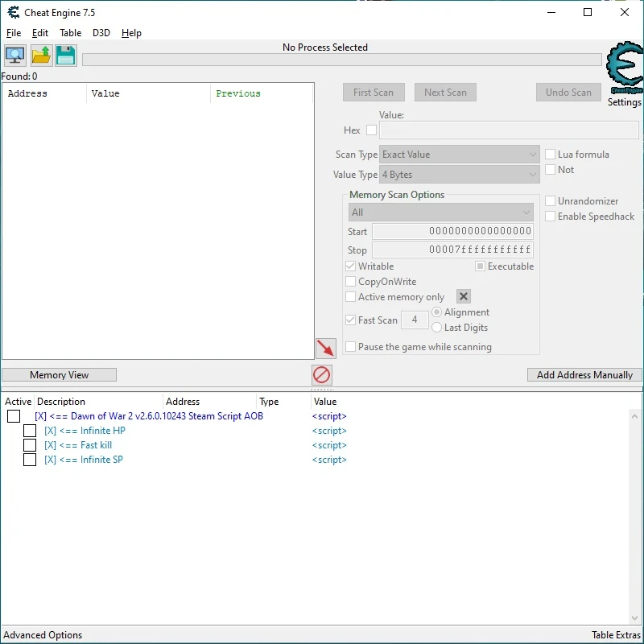The width and height of the screenshot is (644, 644).
Task: Click the open folder load table icon
Action: [41, 56]
